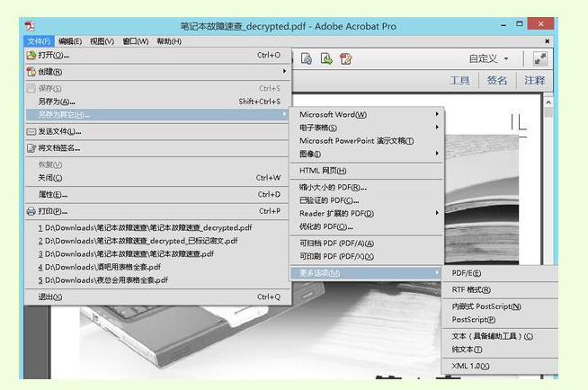
Task: Select 优化的 PDF(O) option
Action: click(x=366, y=226)
